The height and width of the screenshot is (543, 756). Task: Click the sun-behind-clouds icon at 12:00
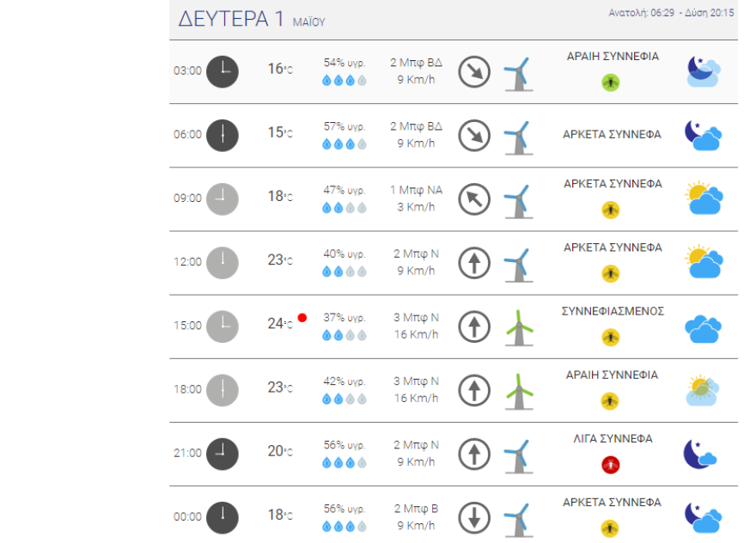click(x=704, y=262)
